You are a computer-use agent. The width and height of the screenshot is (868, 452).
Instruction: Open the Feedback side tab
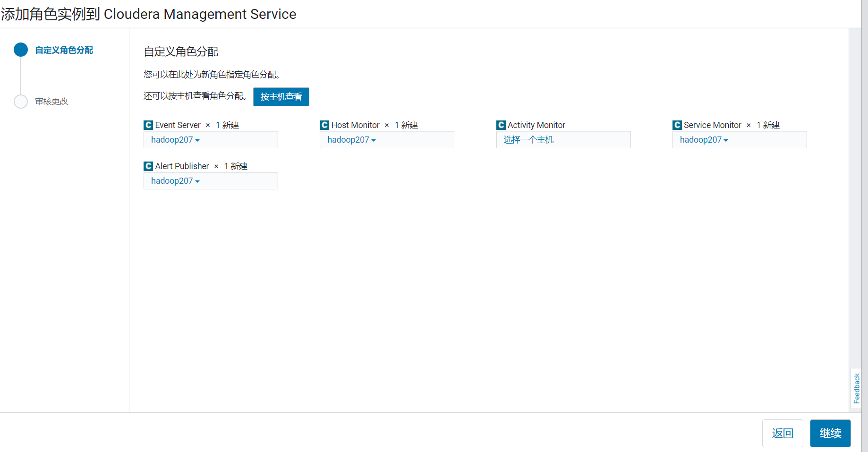pyautogui.click(x=856, y=388)
